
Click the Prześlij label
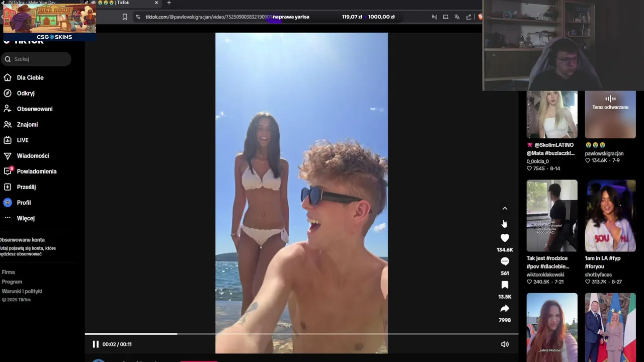click(26, 187)
